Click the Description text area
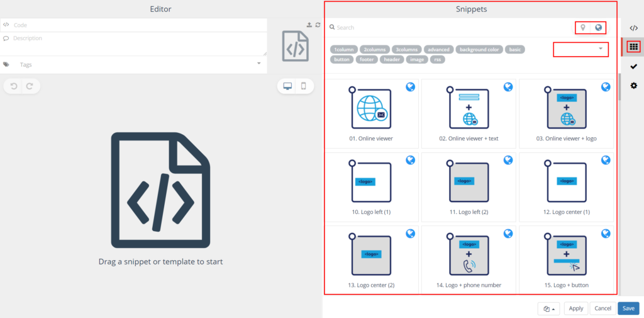 coord(133,44)
